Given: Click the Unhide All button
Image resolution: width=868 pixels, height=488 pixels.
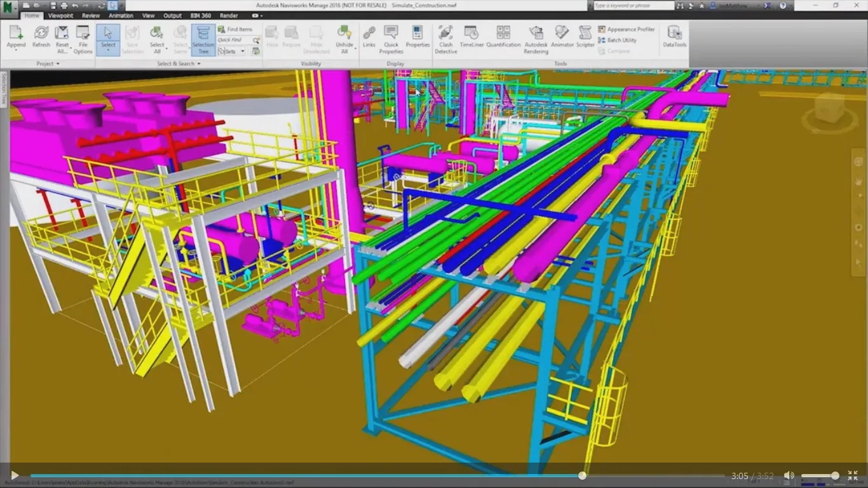Looking at the screenshot, I should (344, 38).
